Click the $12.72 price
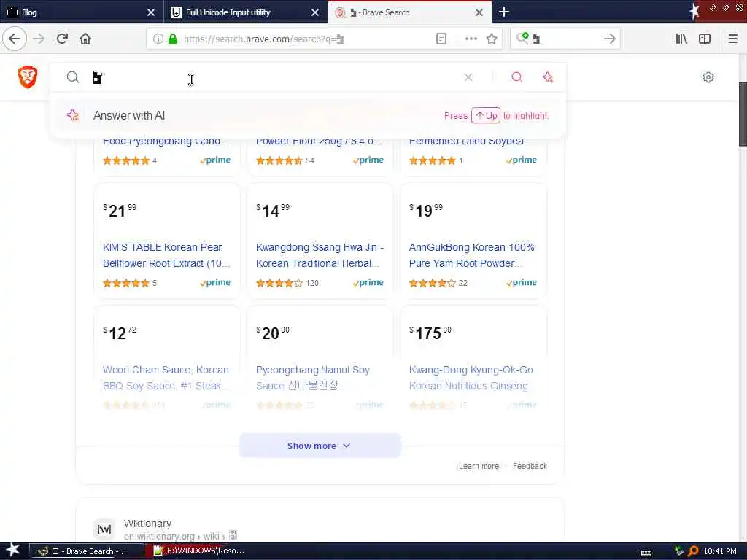Screen dimensions: 747x560 (x=120, y=332)
